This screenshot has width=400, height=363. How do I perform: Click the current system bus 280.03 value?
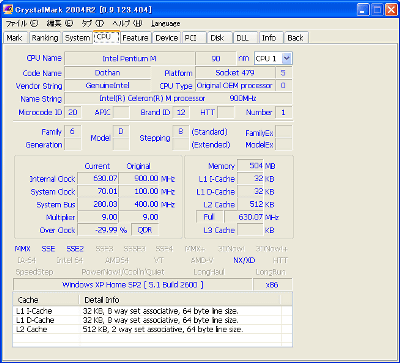98,204
